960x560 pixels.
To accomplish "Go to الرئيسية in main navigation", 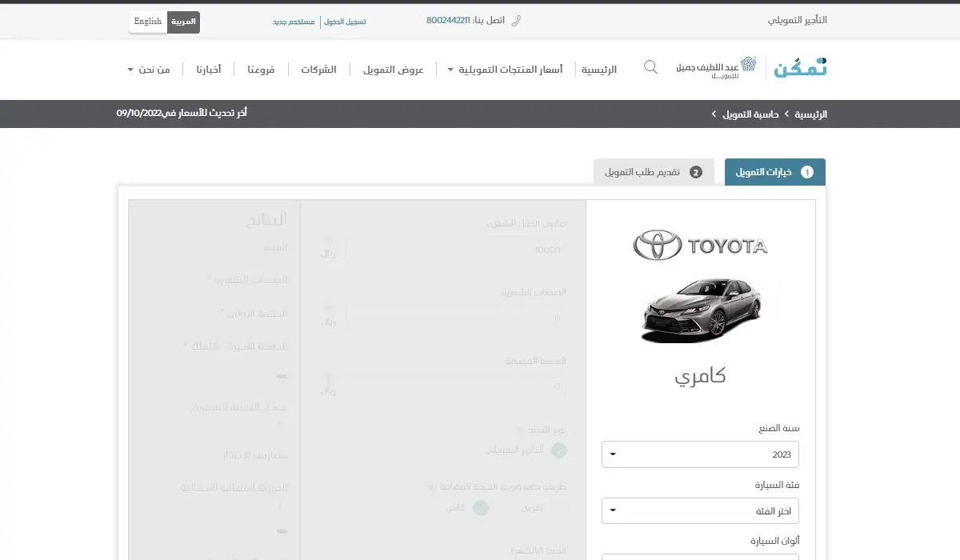I will pos(599,70).
